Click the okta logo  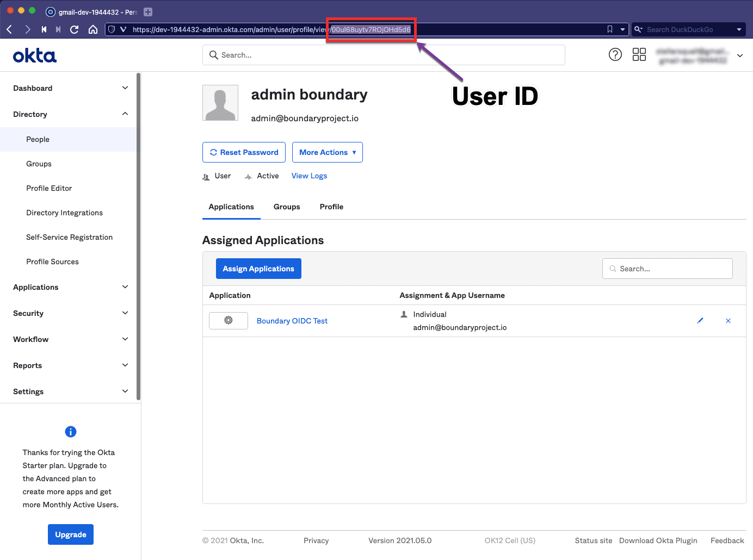point(35,55)
